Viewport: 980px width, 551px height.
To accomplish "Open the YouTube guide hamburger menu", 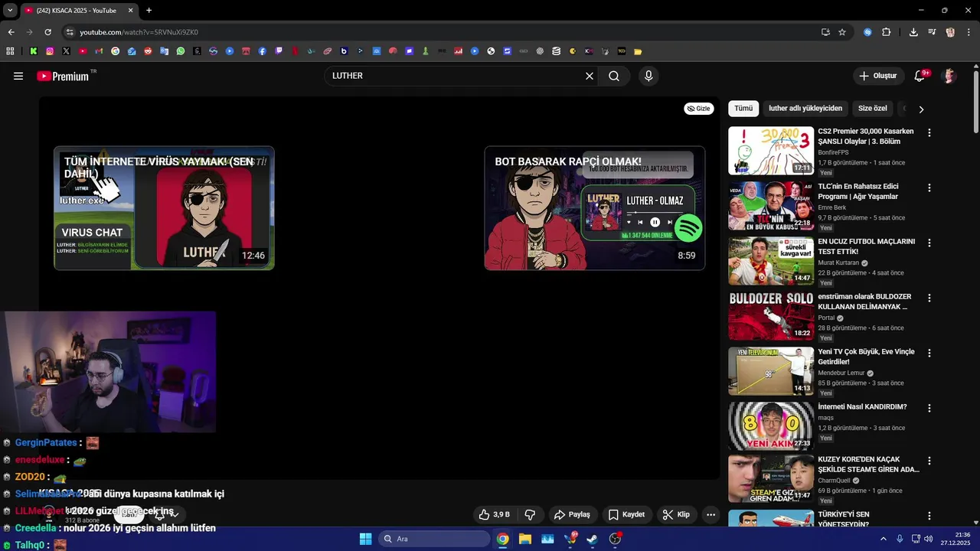I will click(x=18, y=76).
